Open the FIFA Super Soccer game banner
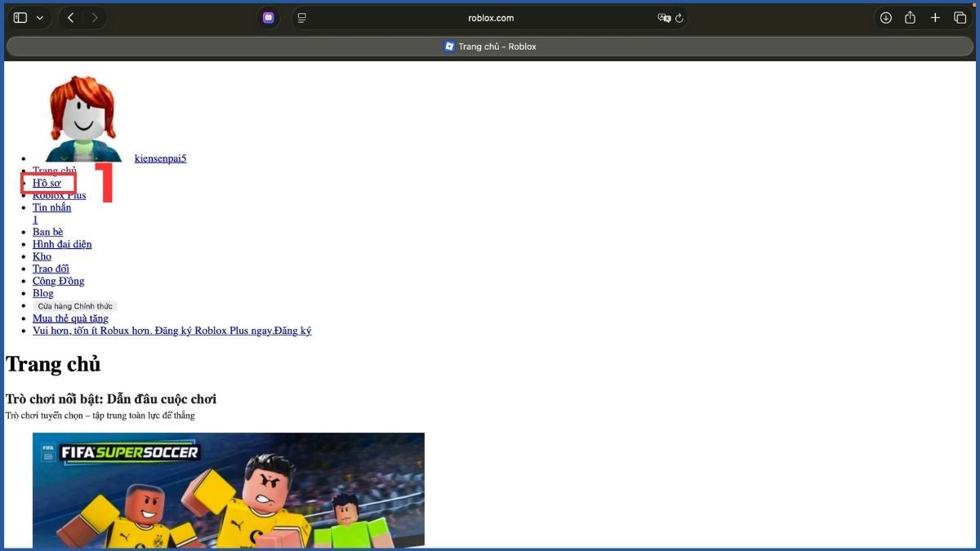980x551 pixels. (229, 490)
